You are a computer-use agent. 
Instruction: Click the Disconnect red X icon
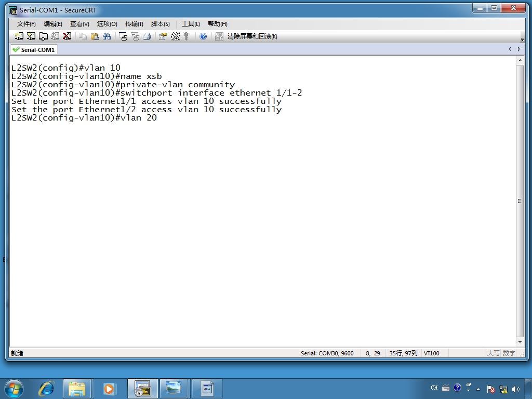67,36
